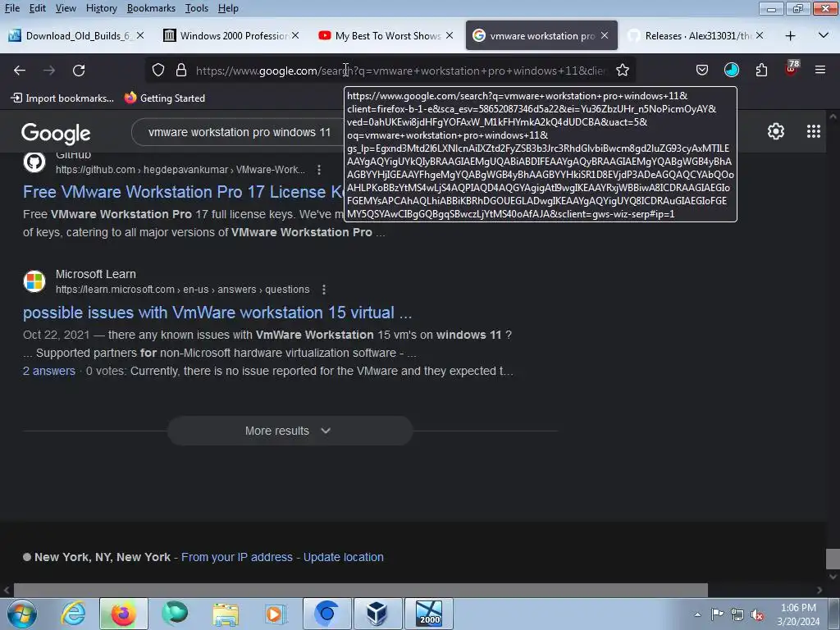Close the vmware workstation pro tab

tap(605, 35)
